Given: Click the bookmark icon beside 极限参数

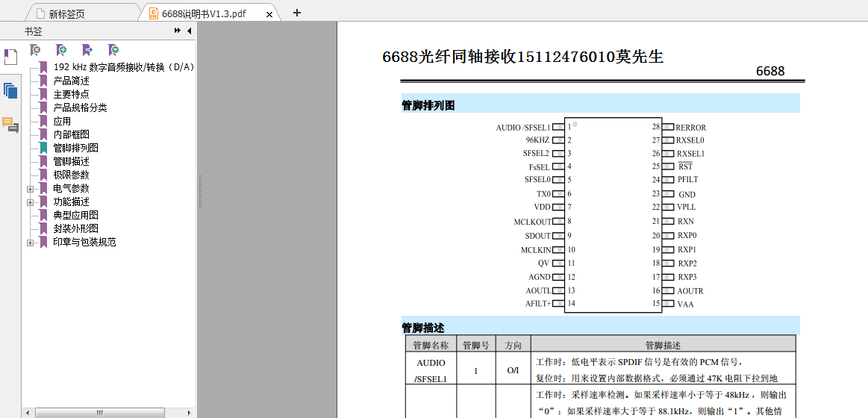Looking at the screenshot, I should point(43,175).
